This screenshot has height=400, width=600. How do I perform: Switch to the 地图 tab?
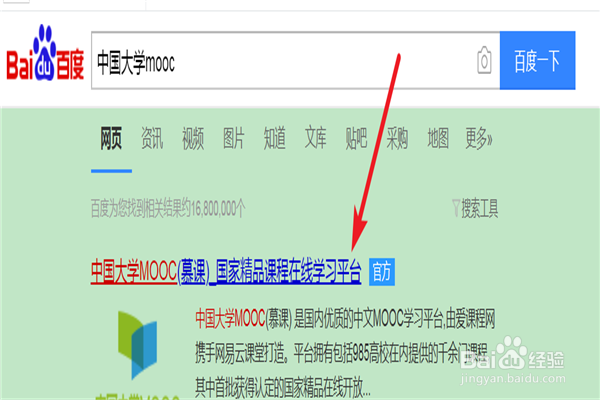[x=438, y=138]
